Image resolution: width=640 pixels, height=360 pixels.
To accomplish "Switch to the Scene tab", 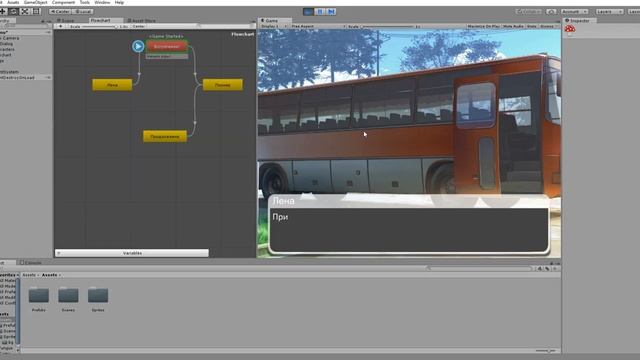I will 66,20.
